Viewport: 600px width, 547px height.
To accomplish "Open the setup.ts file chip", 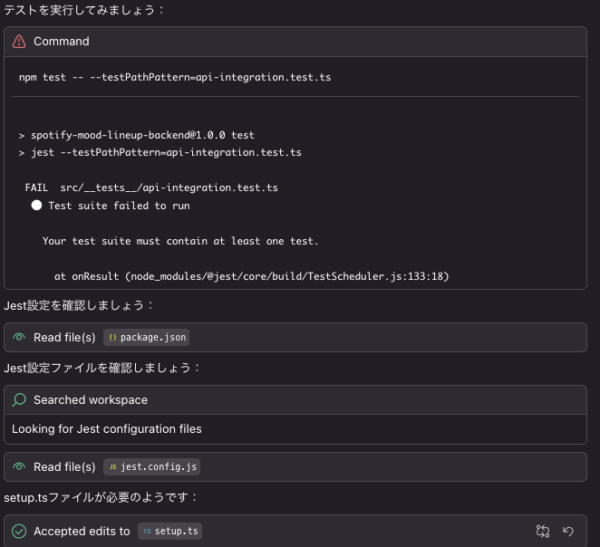I will pos(170,531).
